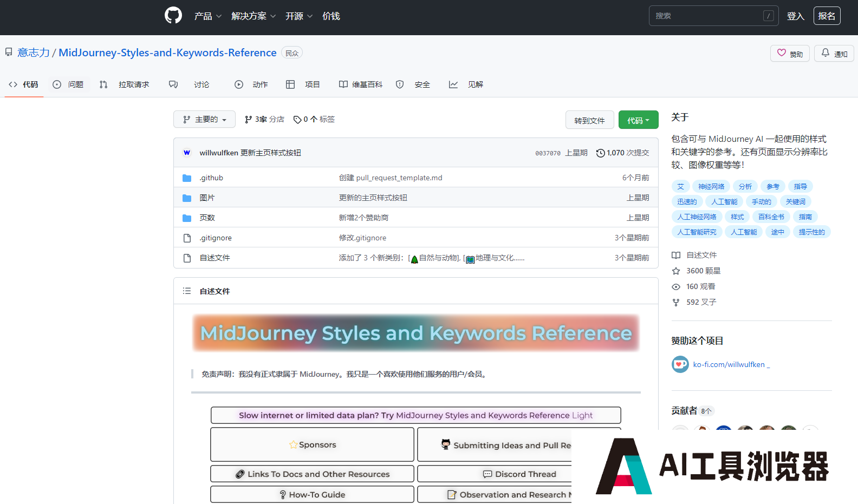The height and width of the screenshot is (504, 858).
Task: Select the 百科全书 topic tag
Action: (x=771, y=217)
